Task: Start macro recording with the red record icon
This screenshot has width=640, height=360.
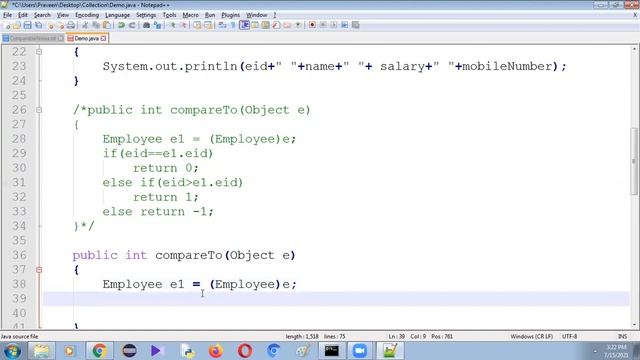Action: click(x=312, y=25)
